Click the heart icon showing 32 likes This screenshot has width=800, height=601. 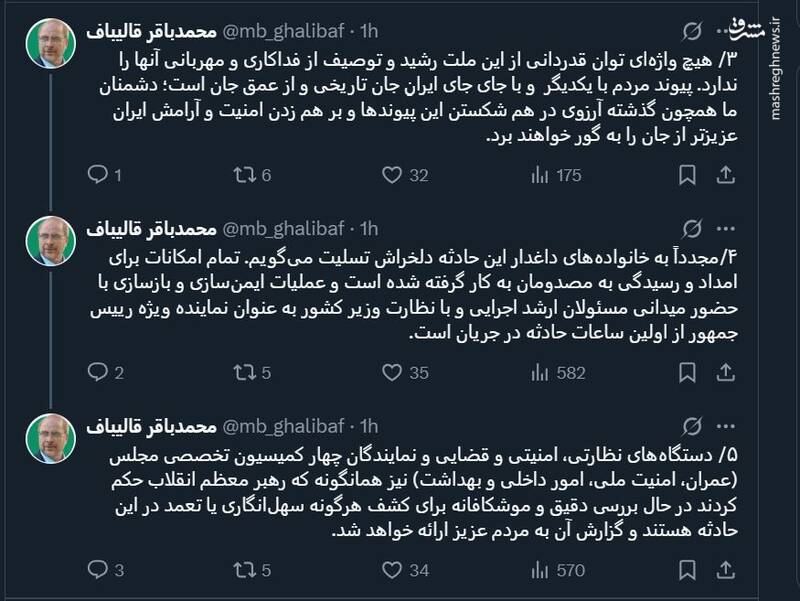point(393,173)
